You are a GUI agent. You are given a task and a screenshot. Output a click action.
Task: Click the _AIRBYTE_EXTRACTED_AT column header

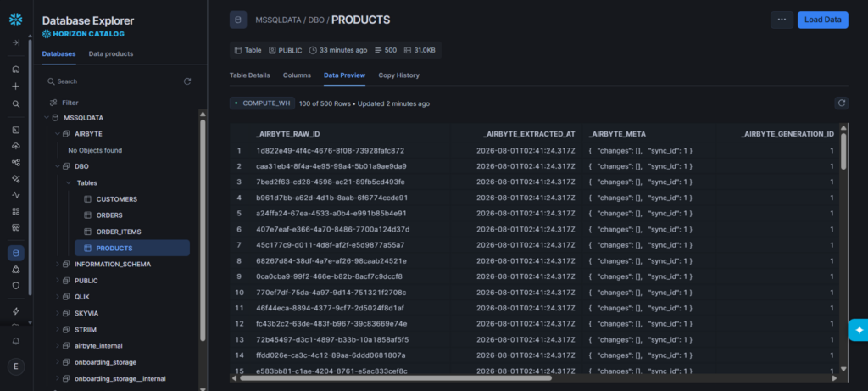click(x=529, y=134)
